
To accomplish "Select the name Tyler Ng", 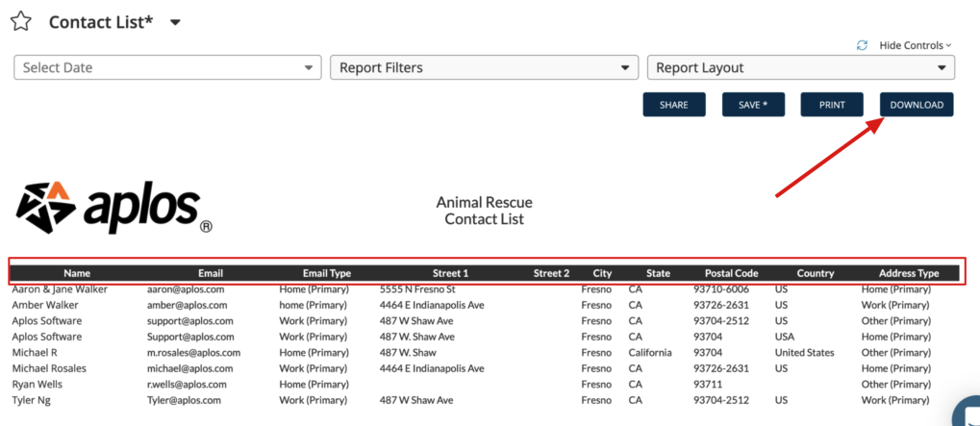I will (31, 400).
